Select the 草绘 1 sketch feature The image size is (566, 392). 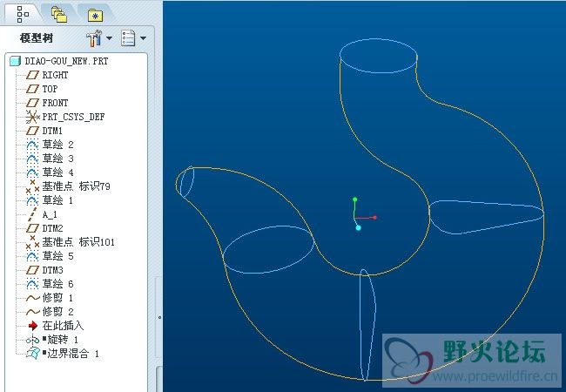(57, 200)
